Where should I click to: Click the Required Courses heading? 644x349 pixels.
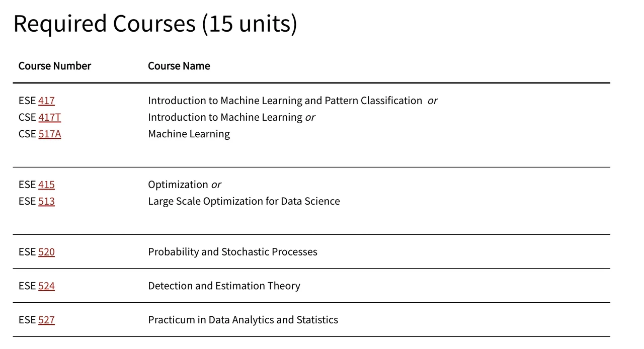(155, 24)
